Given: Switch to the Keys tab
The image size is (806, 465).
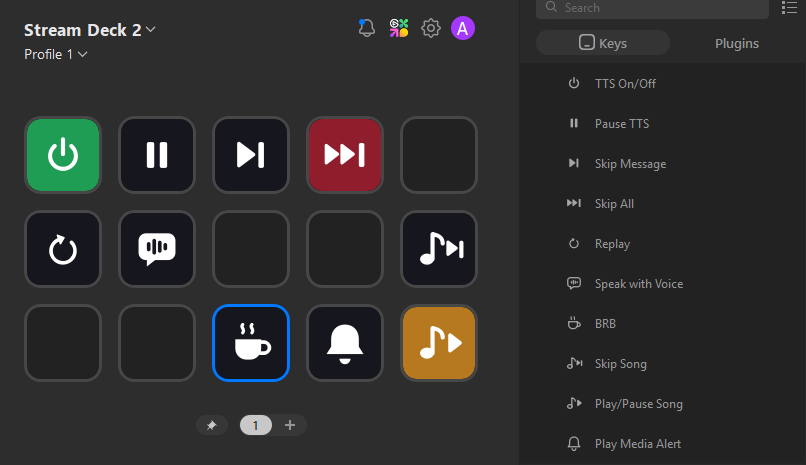Looking at the screenshot, I should (602, 43).
